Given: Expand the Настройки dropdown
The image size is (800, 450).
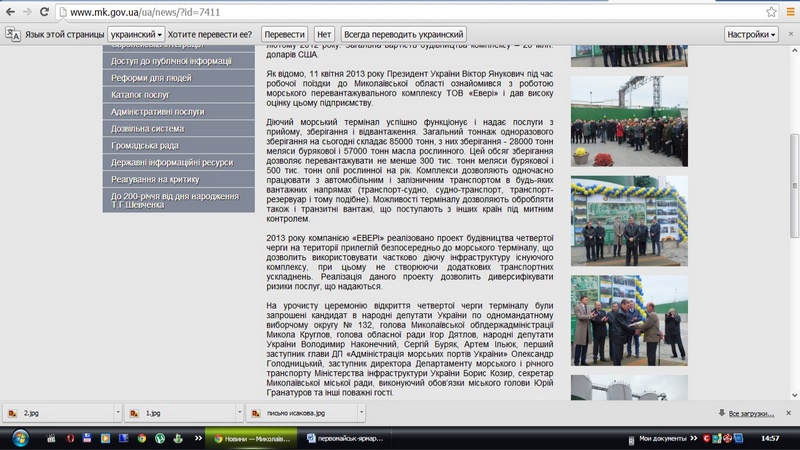Looking at the screenshot, I should coord(751,34).
